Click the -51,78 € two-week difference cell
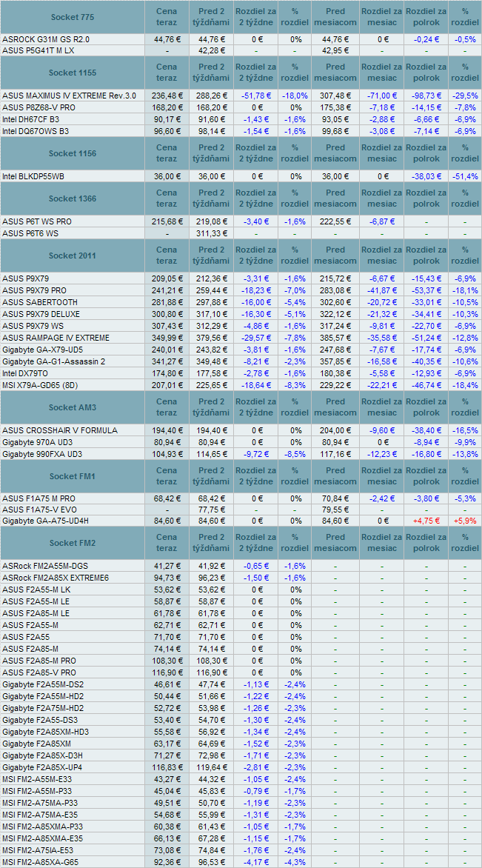Screen dimensions: 482x868 tap(256, 96)
